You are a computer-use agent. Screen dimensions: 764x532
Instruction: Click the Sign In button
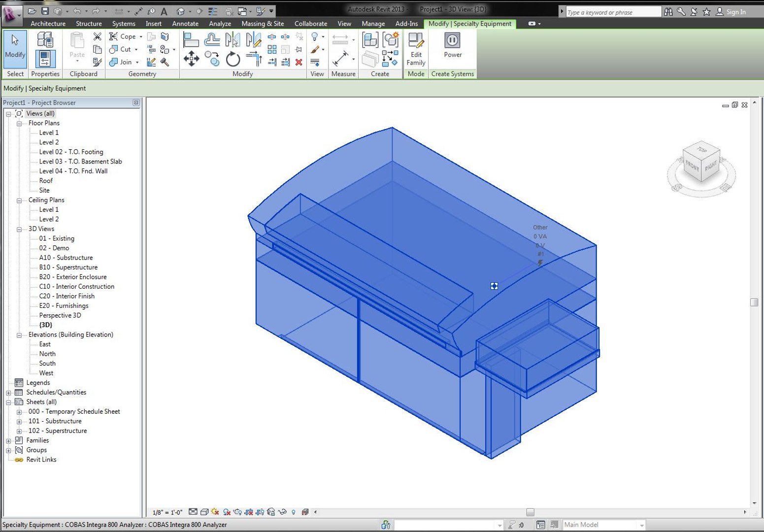pyautogui.click(x=731, y=12)
